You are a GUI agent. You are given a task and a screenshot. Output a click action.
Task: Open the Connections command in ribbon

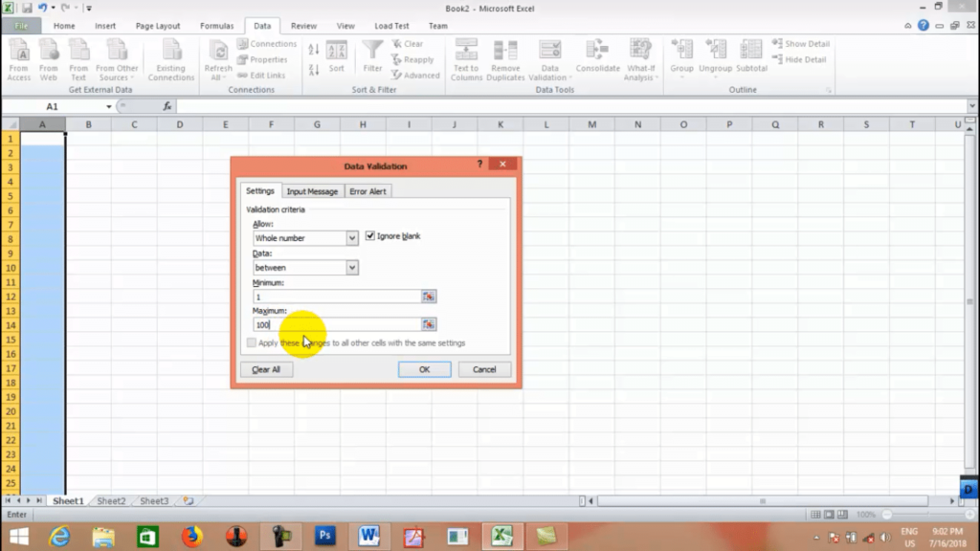coord(267,44)
